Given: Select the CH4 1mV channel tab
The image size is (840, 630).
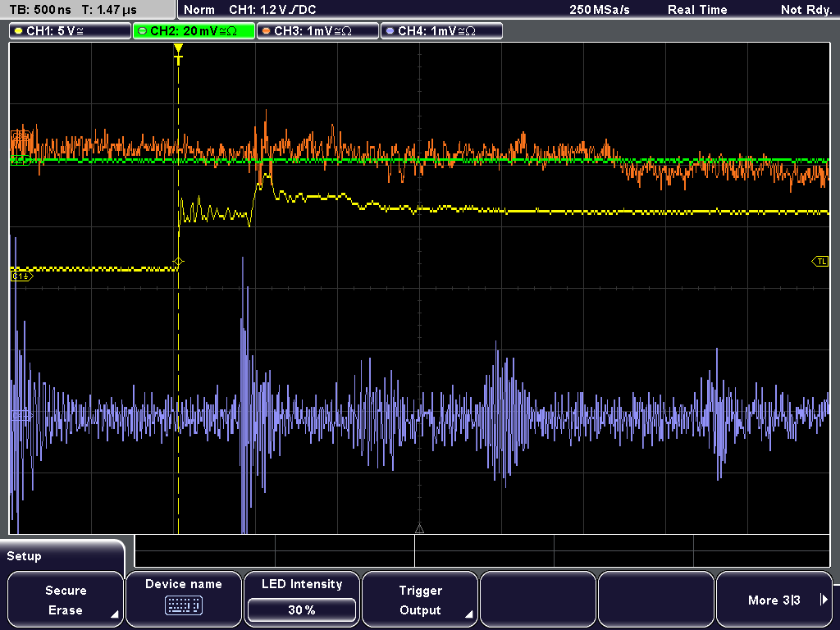Looking at the screenshot, I should pyautogui.click(x=441, y=31).
